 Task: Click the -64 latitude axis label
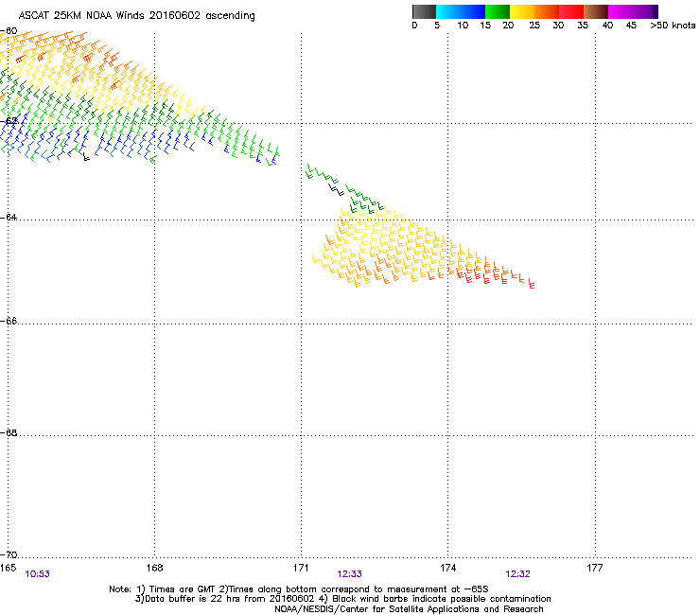click(x=9, y=217)
